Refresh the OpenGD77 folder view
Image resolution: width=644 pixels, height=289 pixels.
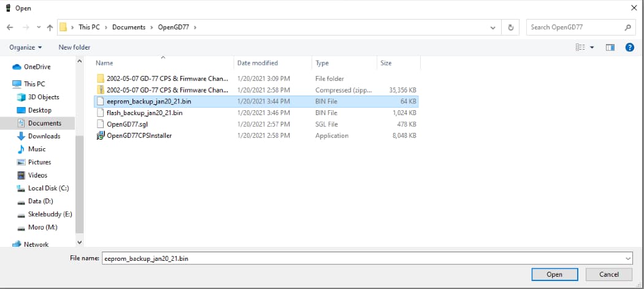[x=511, y=28]
